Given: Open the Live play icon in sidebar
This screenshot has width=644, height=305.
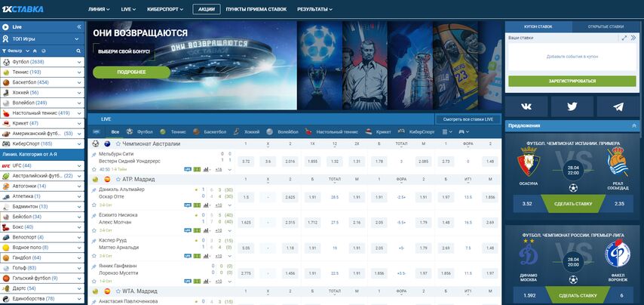Looking at the screenshot, I should [6, 27].
